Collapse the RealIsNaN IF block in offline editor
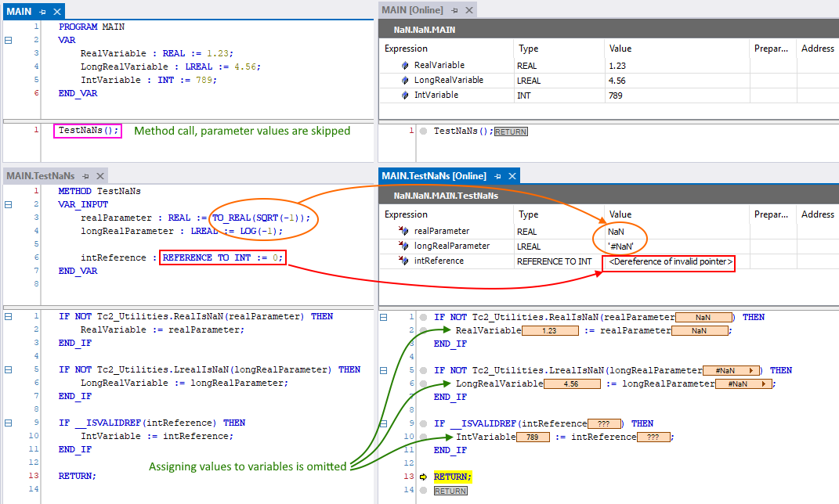This screenshot has height=504, width=839. point(8,316)
